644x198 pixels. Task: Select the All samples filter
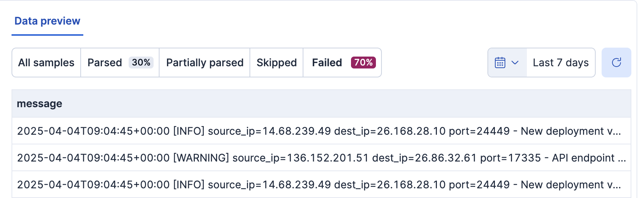[46, 63]
